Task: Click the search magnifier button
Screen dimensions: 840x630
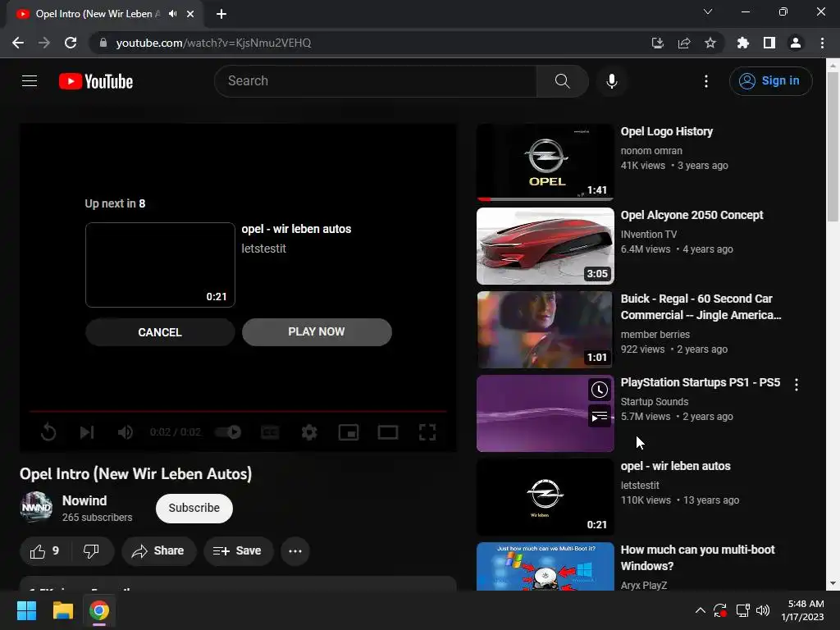Action: (562, 81)
